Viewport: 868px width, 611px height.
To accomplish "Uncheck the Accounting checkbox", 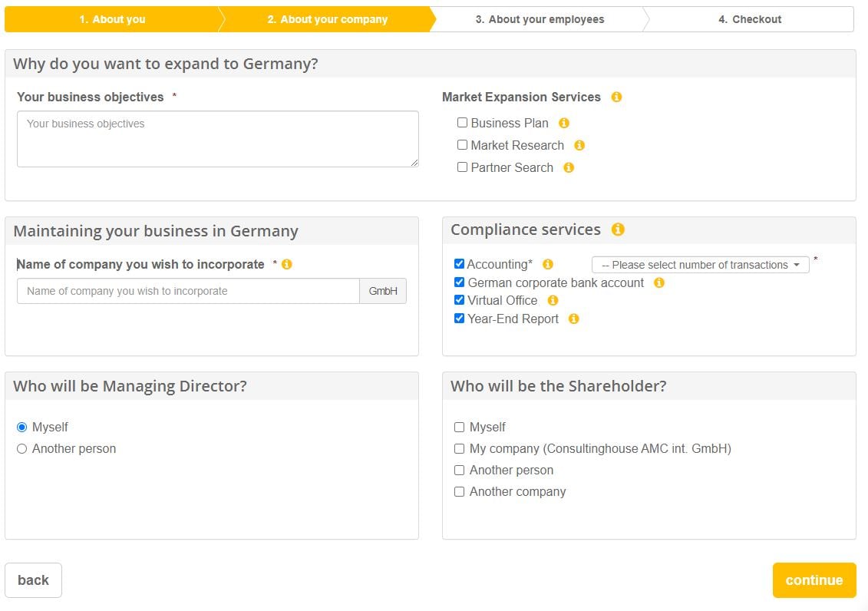I will point(459,263).
